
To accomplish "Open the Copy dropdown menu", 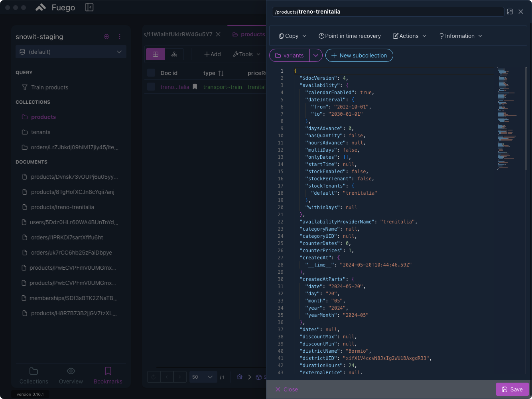I will (293, 36).
